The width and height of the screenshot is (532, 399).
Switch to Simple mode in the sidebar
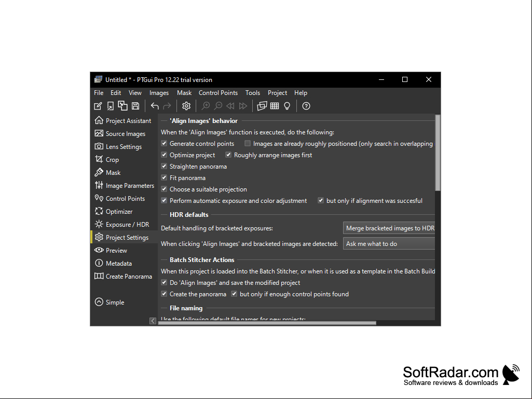click(124, 302)
